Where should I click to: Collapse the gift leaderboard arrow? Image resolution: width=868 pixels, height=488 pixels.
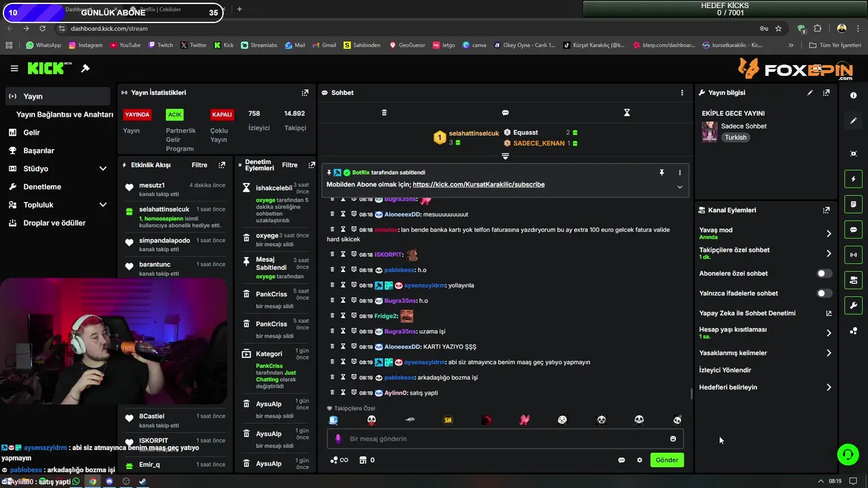[505, 157]
